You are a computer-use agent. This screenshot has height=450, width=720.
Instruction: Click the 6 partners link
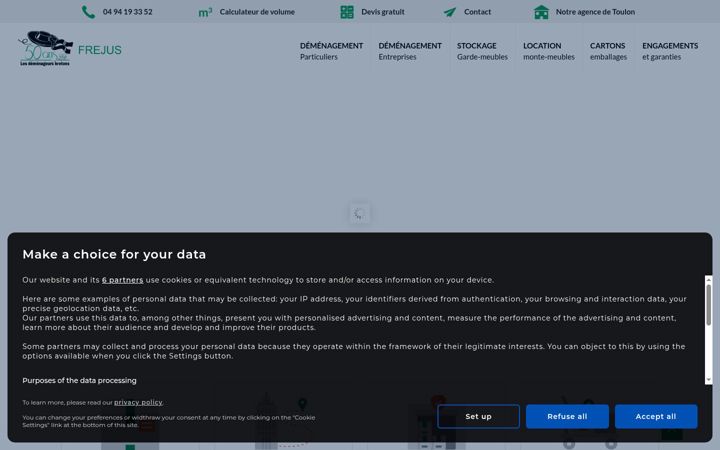123,280
